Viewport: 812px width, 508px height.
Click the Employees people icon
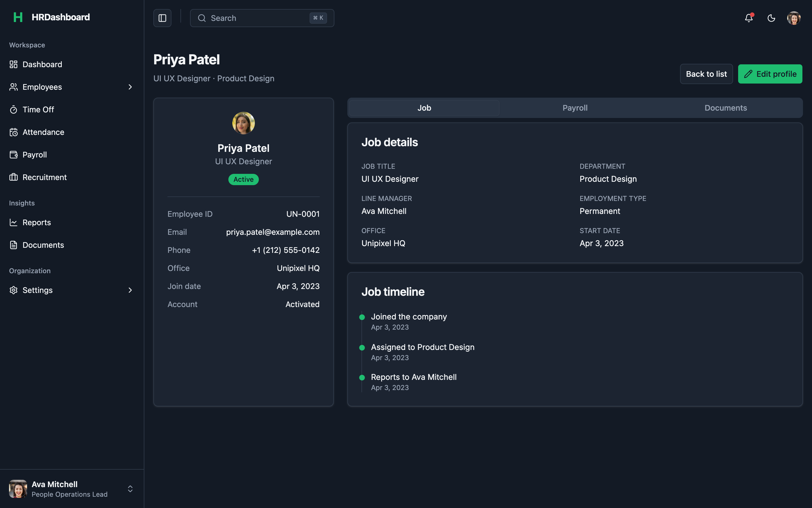14,87
